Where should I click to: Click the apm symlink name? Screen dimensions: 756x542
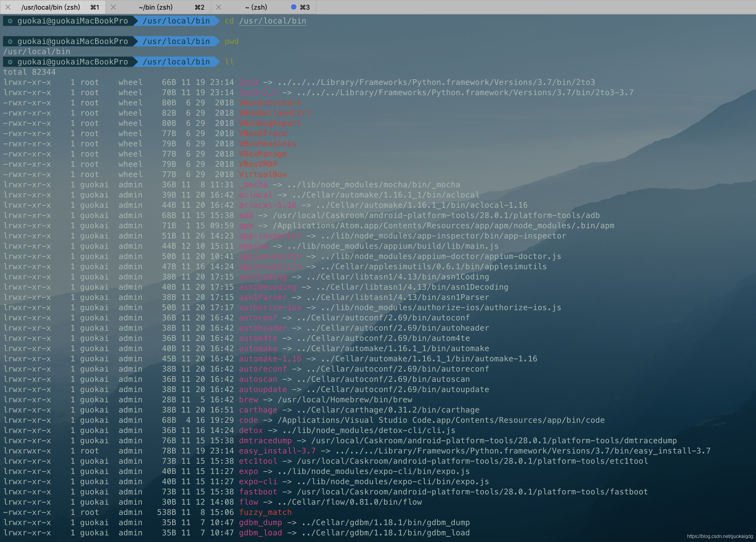[246, 226]
